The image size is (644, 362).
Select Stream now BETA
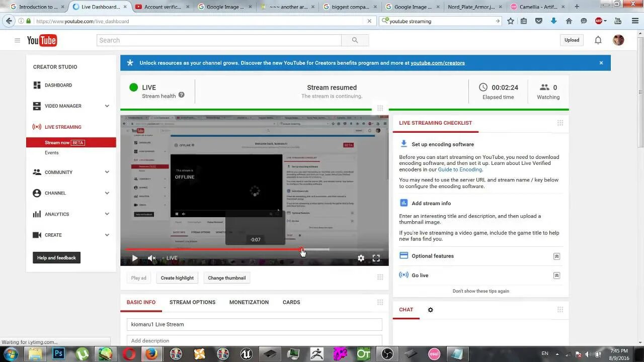tap(71, 143)
